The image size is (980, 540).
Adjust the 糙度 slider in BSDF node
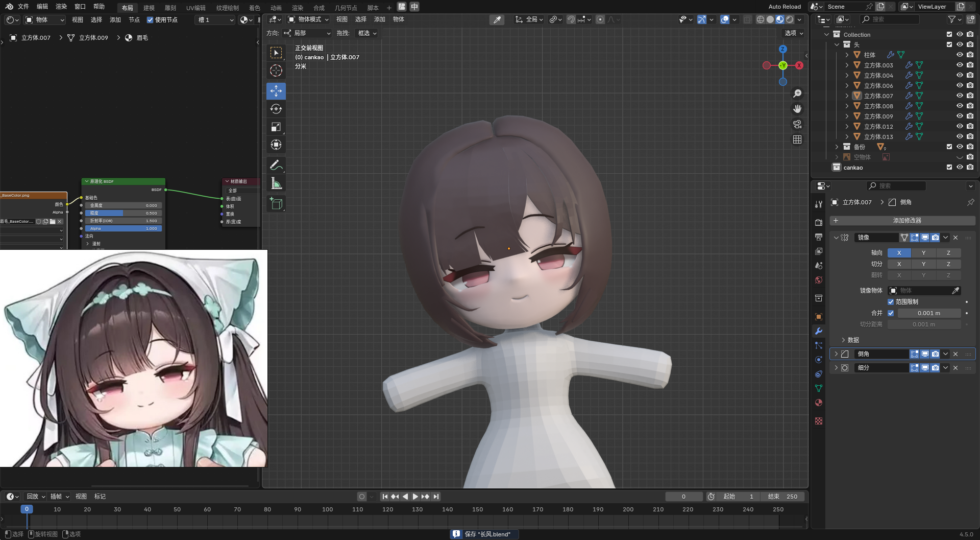[123, 213]
